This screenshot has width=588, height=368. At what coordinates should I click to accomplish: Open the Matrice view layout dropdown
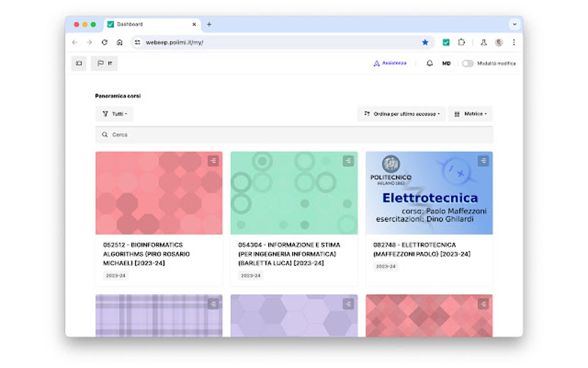pos(471,114)
